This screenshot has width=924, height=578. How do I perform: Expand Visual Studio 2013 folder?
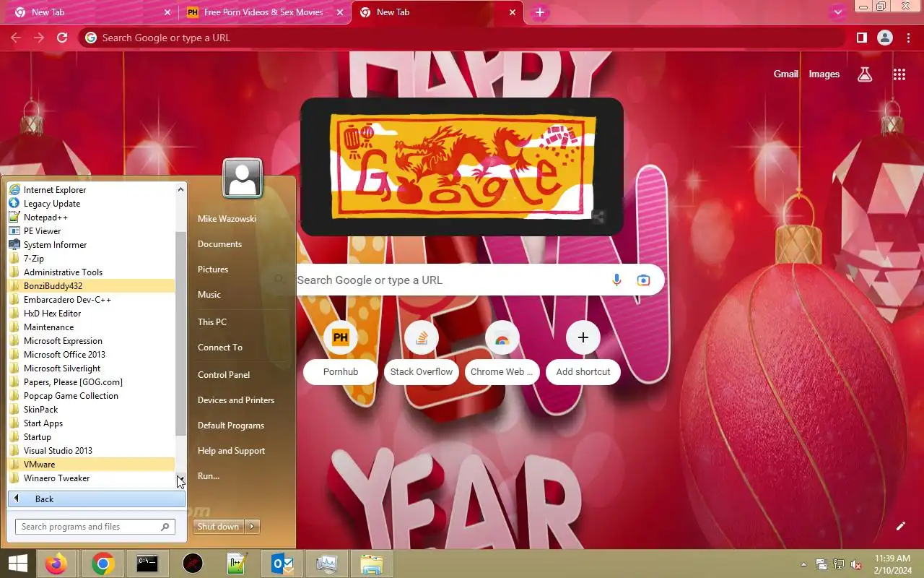coord(91,451)
